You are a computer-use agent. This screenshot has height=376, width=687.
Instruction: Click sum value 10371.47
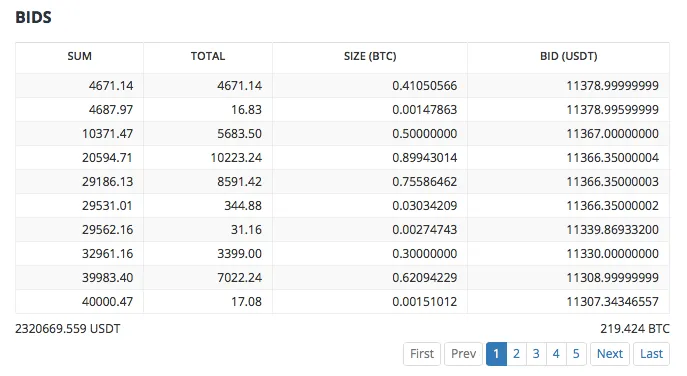point(107,134)
